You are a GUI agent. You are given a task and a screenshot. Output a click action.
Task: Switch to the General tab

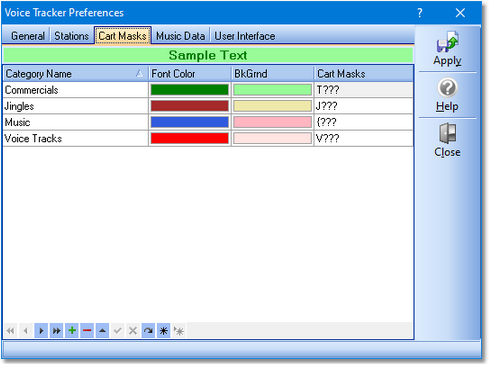click(x=28, y=36)
